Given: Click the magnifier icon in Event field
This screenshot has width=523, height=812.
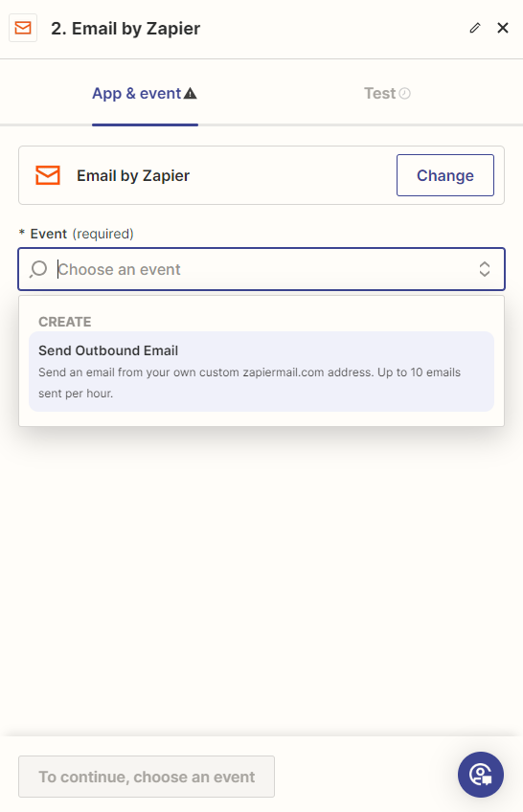Looking at the screenshot, I should click(38, 269).
